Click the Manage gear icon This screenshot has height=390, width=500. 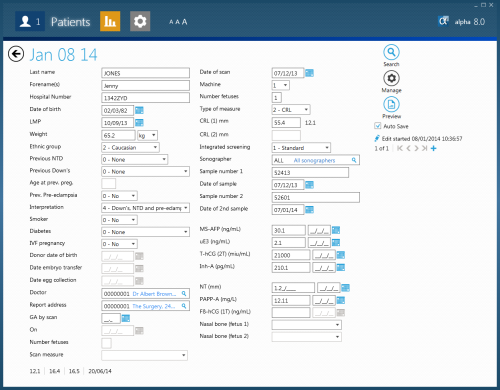(391, 79)
